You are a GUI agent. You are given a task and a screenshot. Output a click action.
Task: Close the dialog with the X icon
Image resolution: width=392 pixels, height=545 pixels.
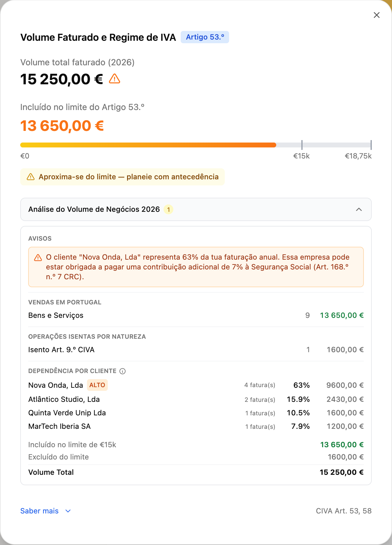[377, 15]
